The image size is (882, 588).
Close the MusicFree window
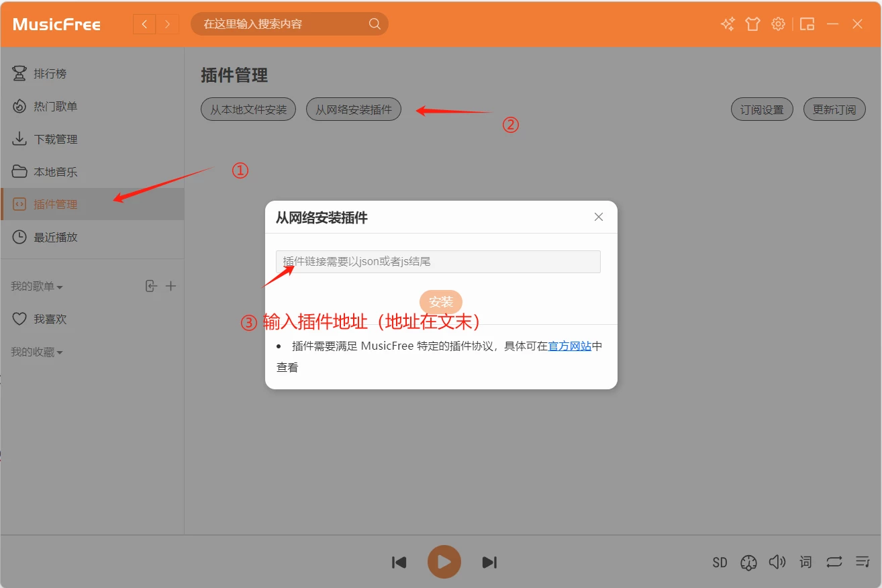[857, 24]
